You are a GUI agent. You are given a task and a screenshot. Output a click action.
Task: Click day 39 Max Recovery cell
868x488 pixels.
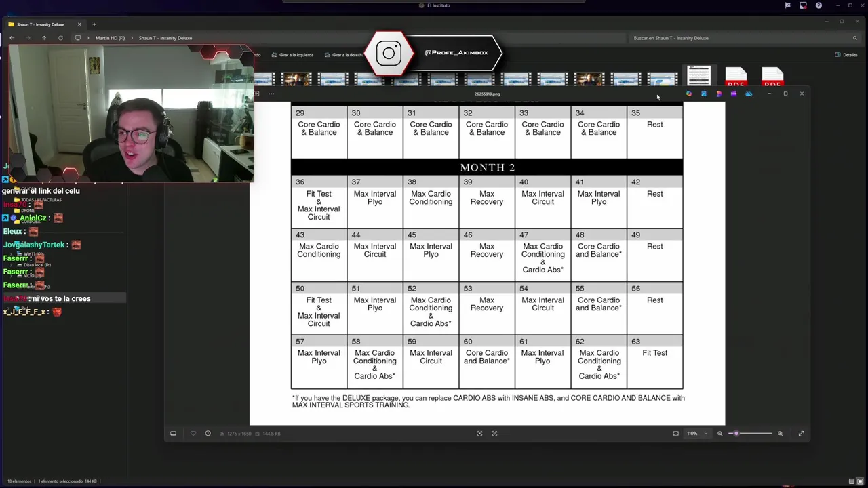(x=487, y=202)
